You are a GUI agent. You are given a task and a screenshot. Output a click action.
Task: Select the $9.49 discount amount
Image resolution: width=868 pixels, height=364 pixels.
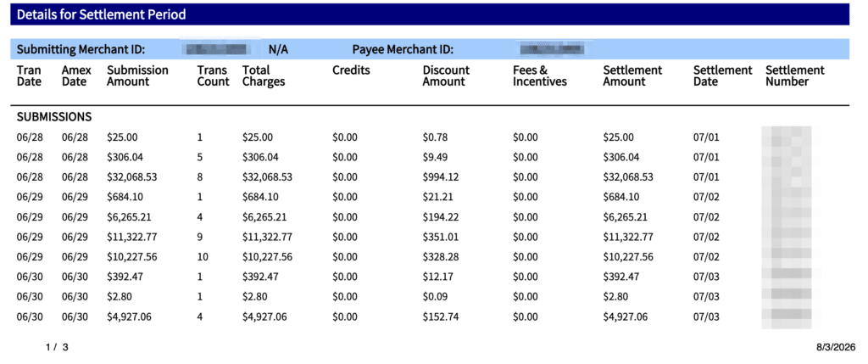[435, 157]
